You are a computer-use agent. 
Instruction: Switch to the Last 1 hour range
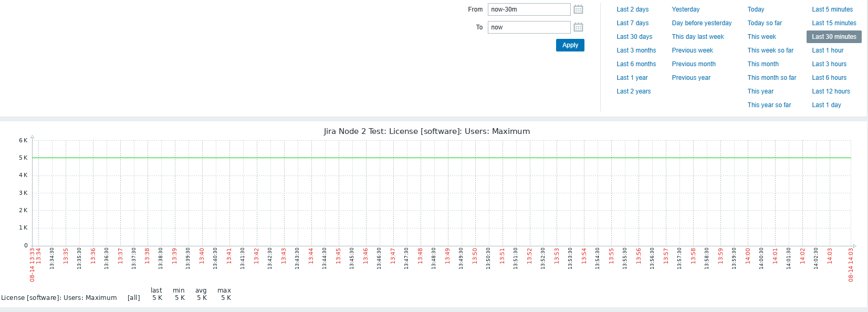[x=828, y=50]
